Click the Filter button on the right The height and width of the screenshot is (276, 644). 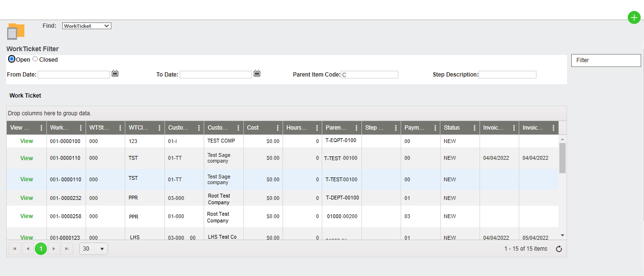(x=606, y=60)
